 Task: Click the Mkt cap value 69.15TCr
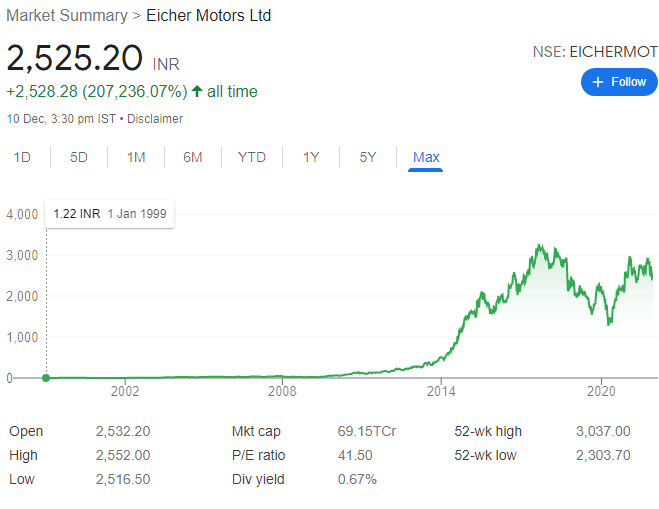click(x=367, y=431)
